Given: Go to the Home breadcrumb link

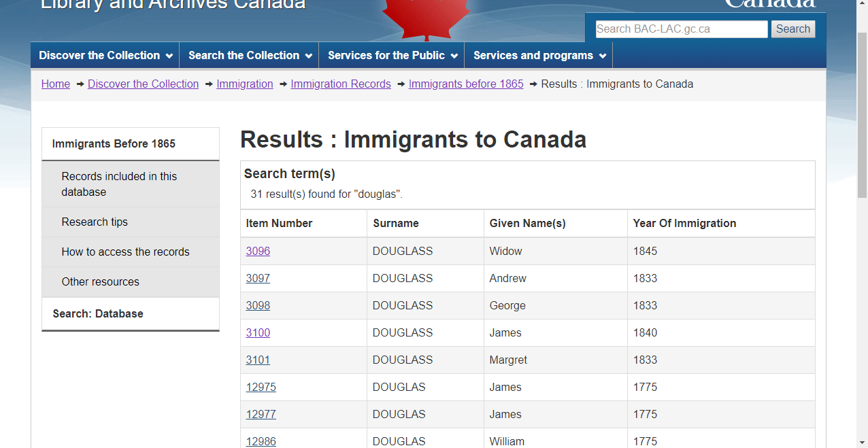Looking at the screenshot, I should (56, 84).
